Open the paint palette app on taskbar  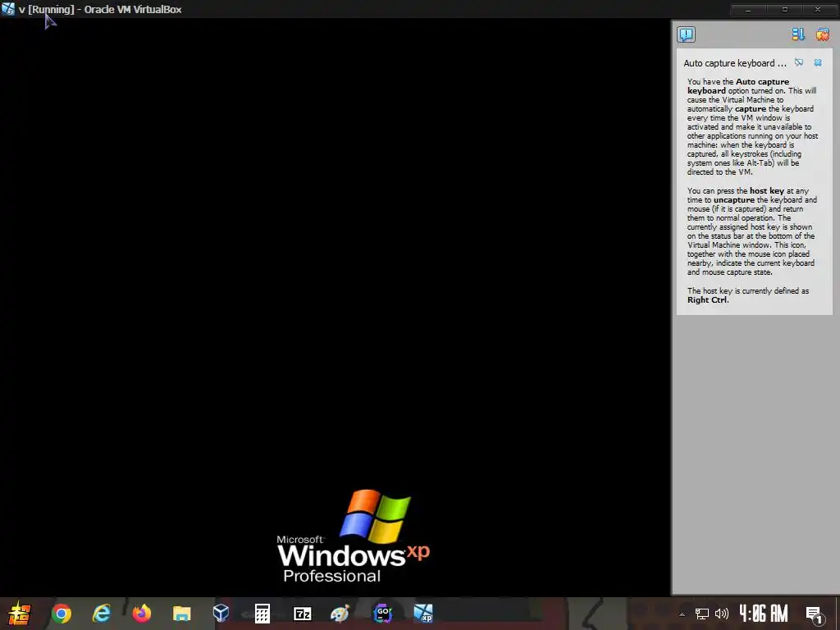click(340, 614)
